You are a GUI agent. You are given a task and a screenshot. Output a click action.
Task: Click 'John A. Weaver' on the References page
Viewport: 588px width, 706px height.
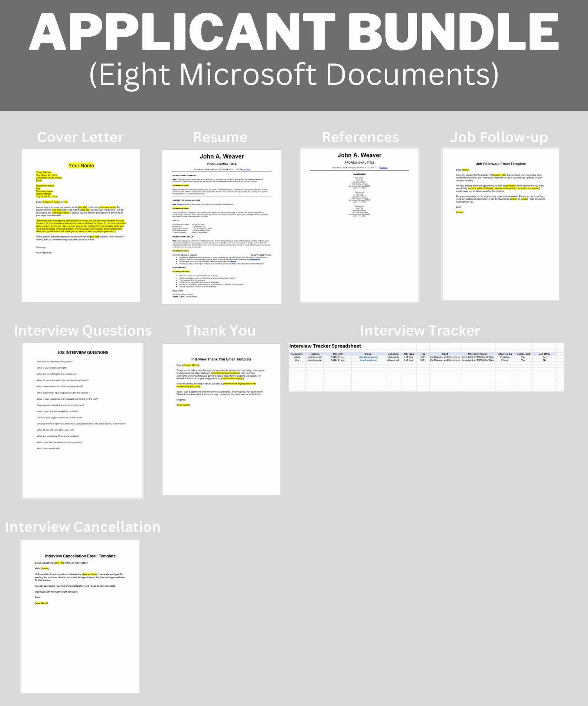pyautogui.click(x=360, y=155)
